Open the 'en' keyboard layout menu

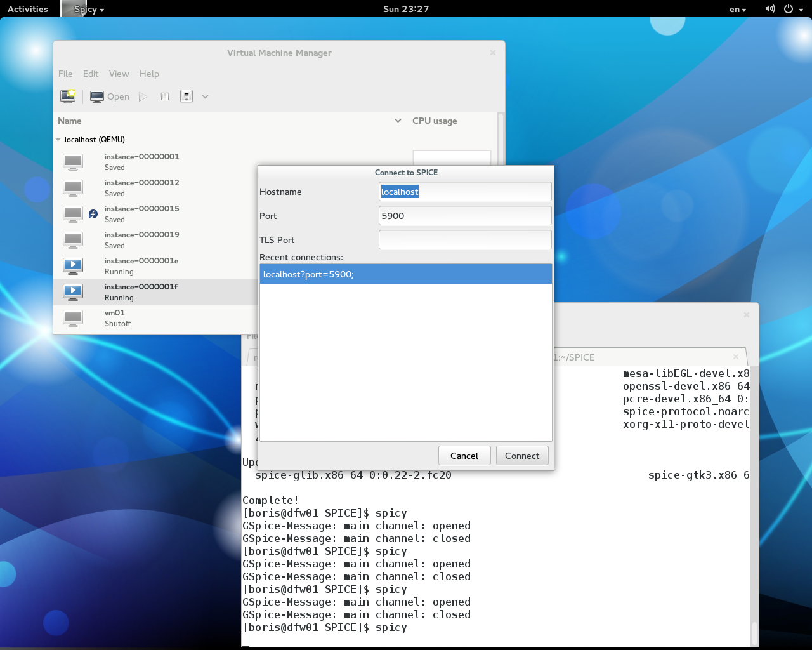tap(737, 8)
